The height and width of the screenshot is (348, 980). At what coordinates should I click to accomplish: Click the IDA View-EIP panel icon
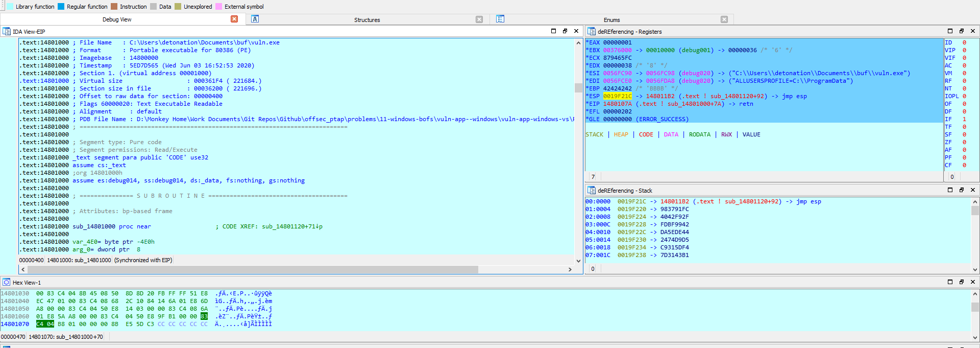(x=7, y=31)
